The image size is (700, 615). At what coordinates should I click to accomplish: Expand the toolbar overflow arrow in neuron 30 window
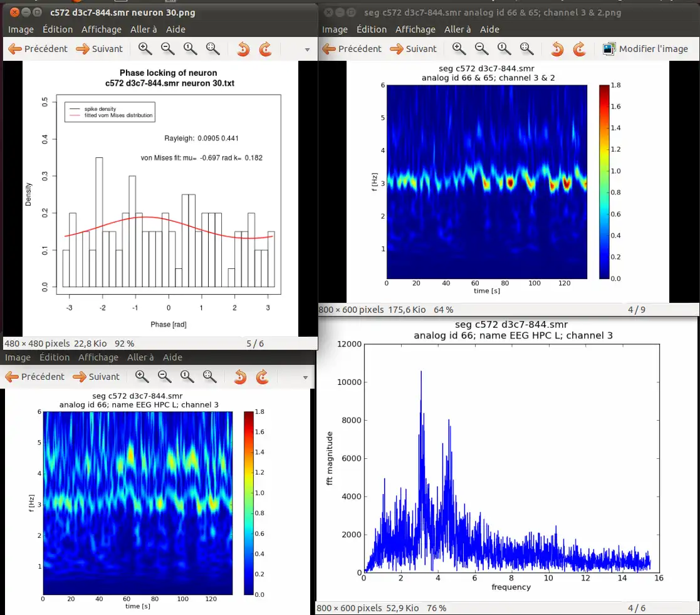(x=307, y=50)
